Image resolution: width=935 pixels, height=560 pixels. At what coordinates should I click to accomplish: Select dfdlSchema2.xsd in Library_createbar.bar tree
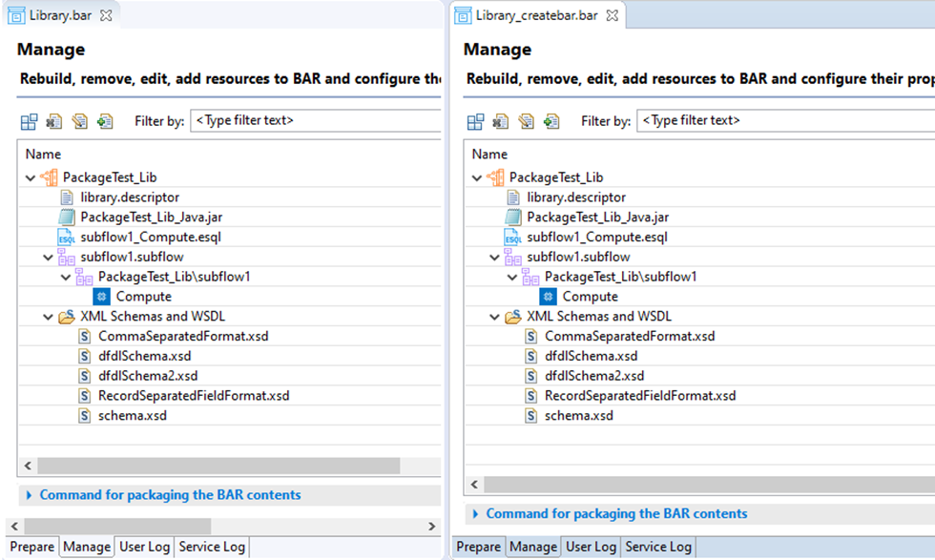point(593,376)
